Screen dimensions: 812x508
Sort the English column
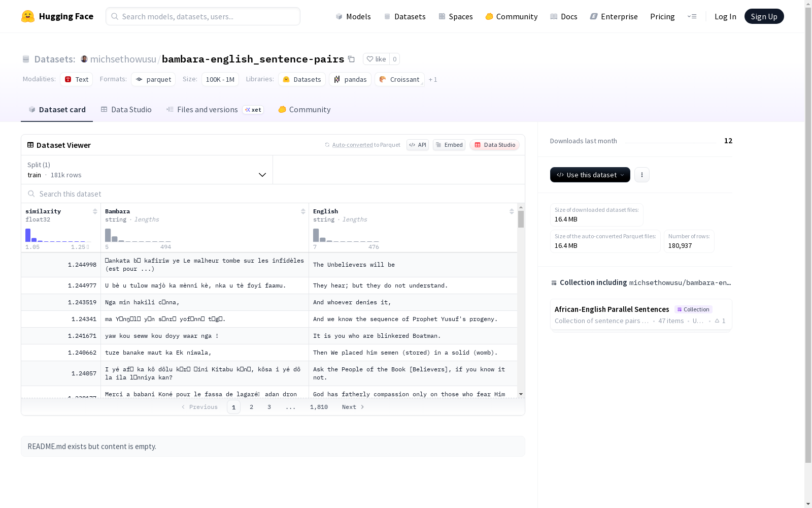pyautogui.click(x=512, y=211)
